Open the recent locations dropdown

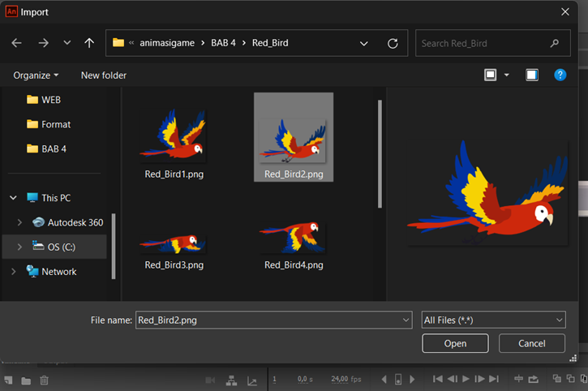[67, 43]
